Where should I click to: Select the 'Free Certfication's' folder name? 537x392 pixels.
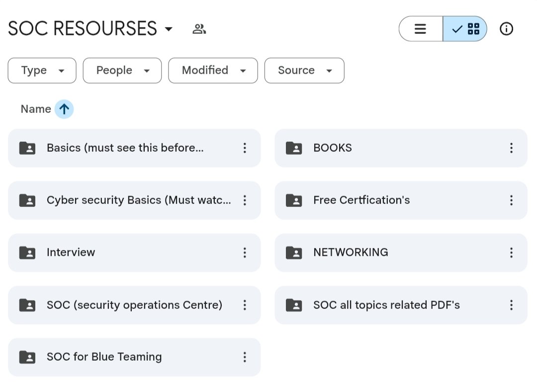tap(361, 200)
